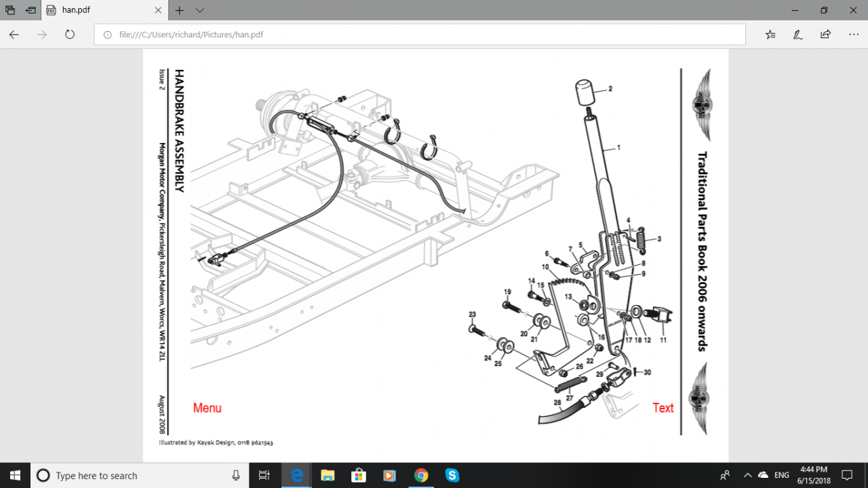Click the red Menu link
The width and height of the screenshot is (868, 488).
pyautogui.click(x=207, y=408)
